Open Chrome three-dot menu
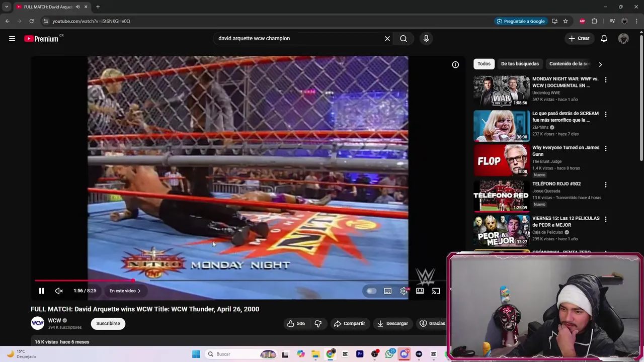The width and height of the screenshot is (644, 362). (637, 21)
